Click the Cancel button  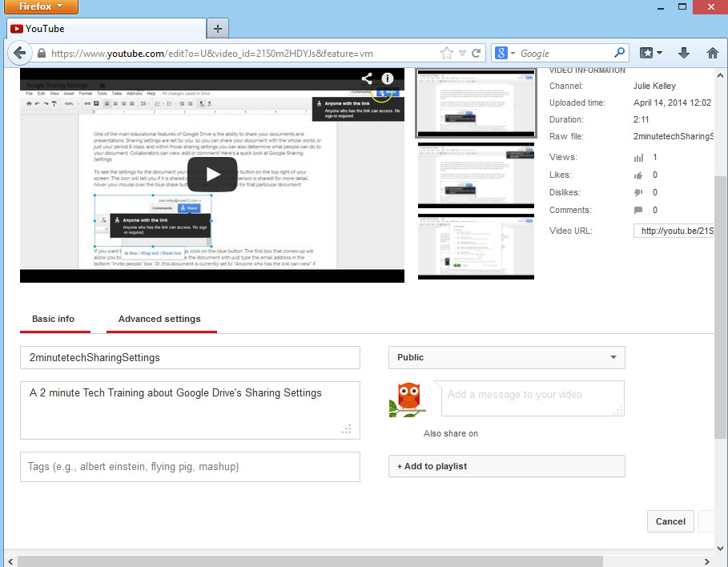[670, 521]
